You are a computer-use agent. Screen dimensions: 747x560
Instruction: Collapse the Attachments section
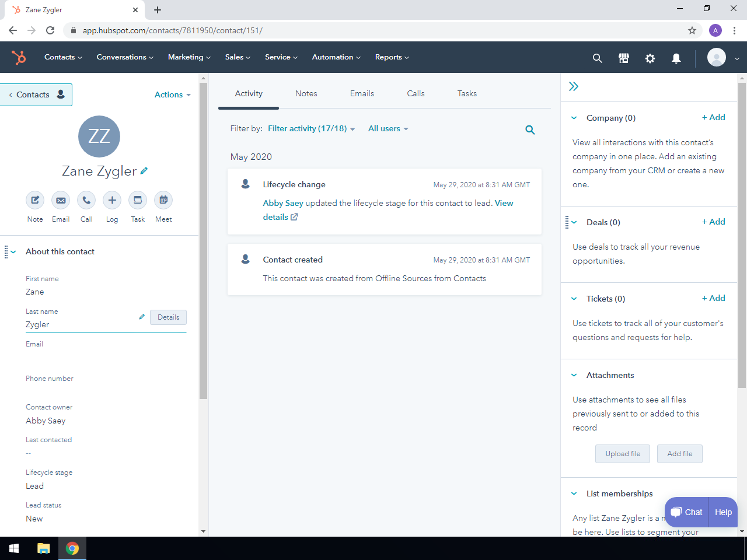coord(574,375)
